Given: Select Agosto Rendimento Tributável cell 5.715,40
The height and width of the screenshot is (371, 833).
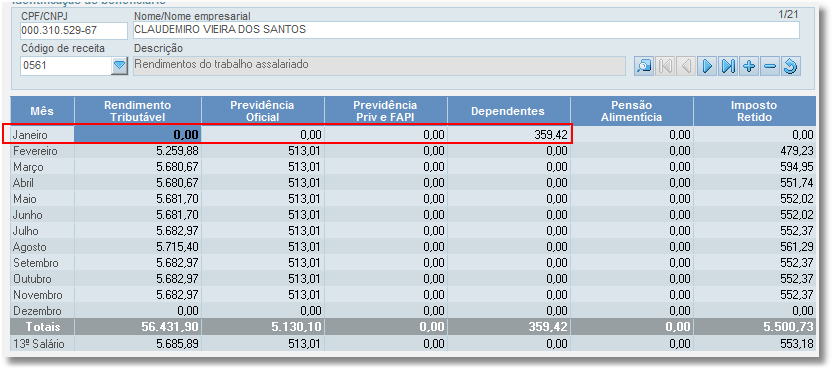Looking at the screenshot, I should click(x=138, y=247).
